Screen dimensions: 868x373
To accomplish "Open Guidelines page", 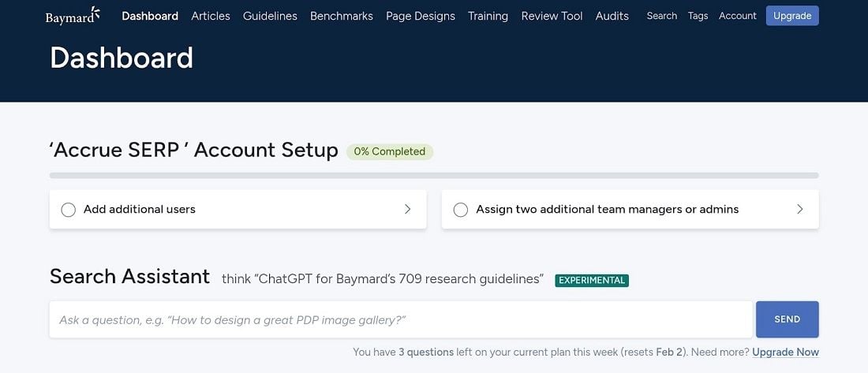I will [x=270, y=16].
